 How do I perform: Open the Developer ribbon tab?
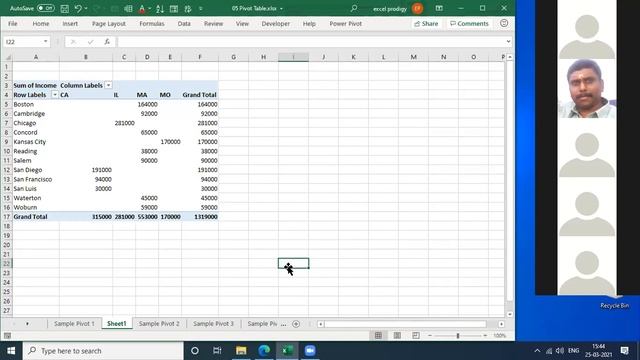click(x=276, y=24)
